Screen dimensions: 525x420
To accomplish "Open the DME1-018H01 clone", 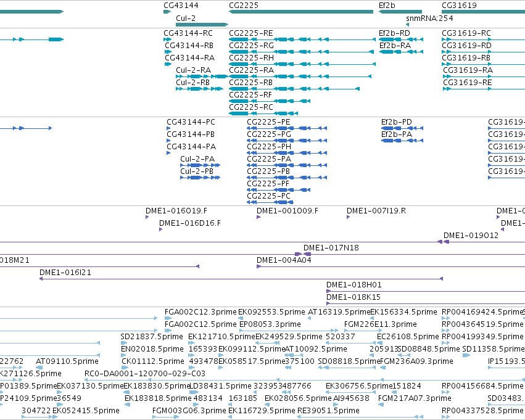I will pyautogui.click(x=354, y=286).
